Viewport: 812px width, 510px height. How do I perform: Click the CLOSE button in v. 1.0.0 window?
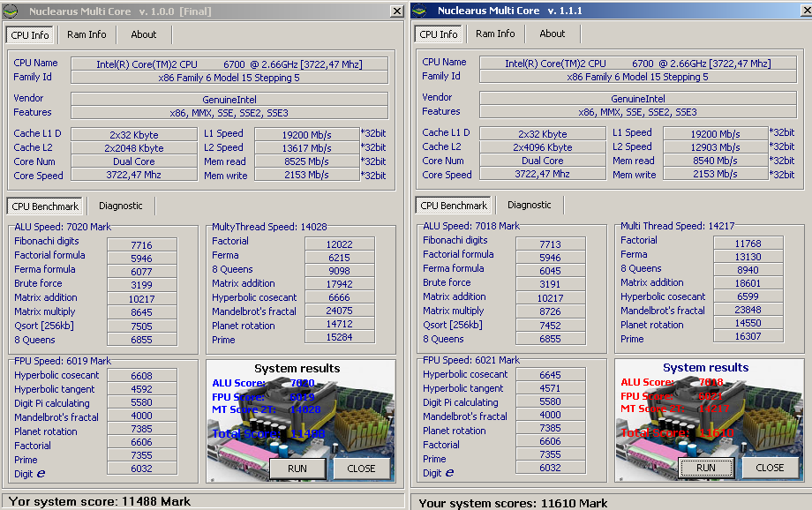coord(361,469)
